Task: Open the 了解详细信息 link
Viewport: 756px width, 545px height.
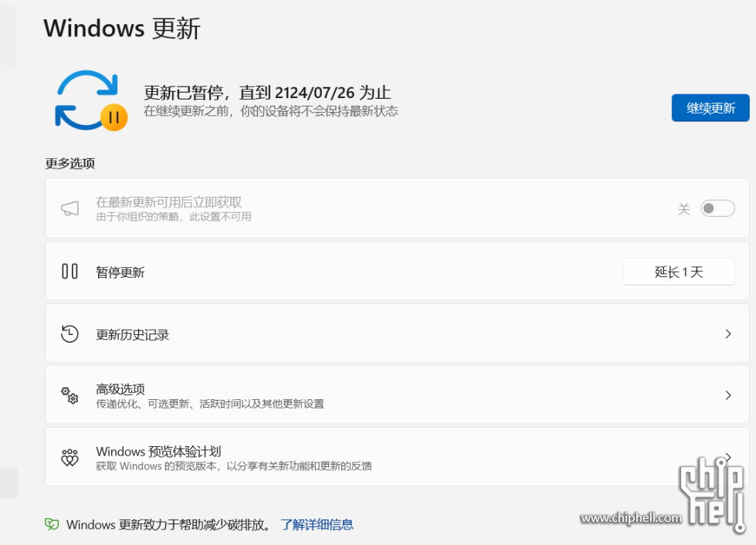Action: click(x=317, y=524)
